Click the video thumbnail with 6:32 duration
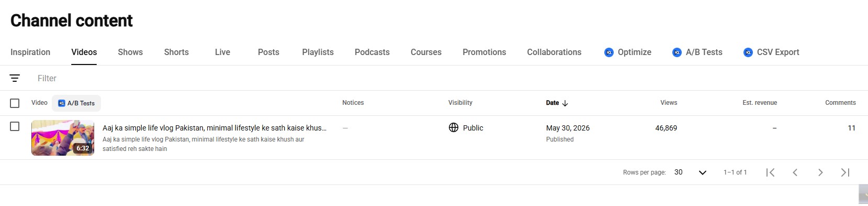Viewport: 868px width, 206px height. [63, 138]
